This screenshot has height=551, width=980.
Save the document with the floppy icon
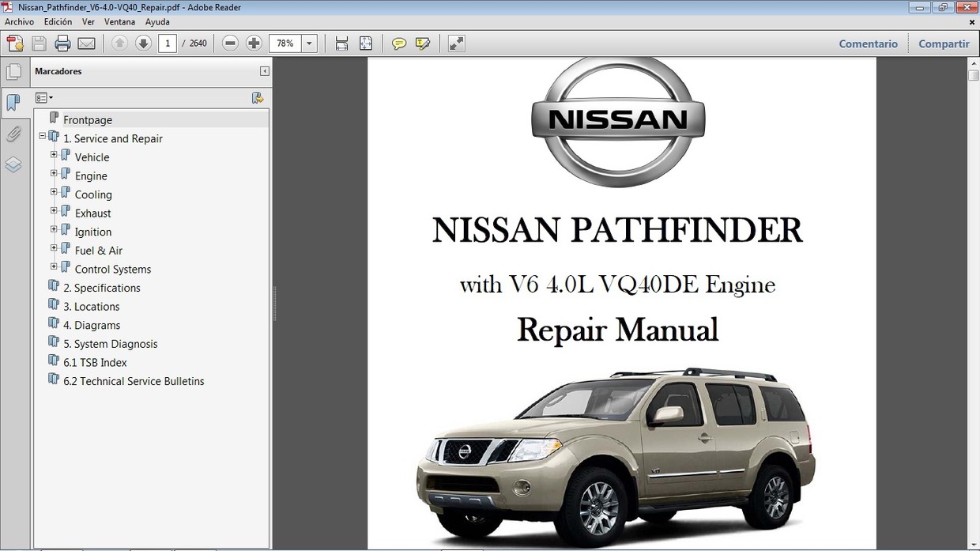click(x=39, y=43)
